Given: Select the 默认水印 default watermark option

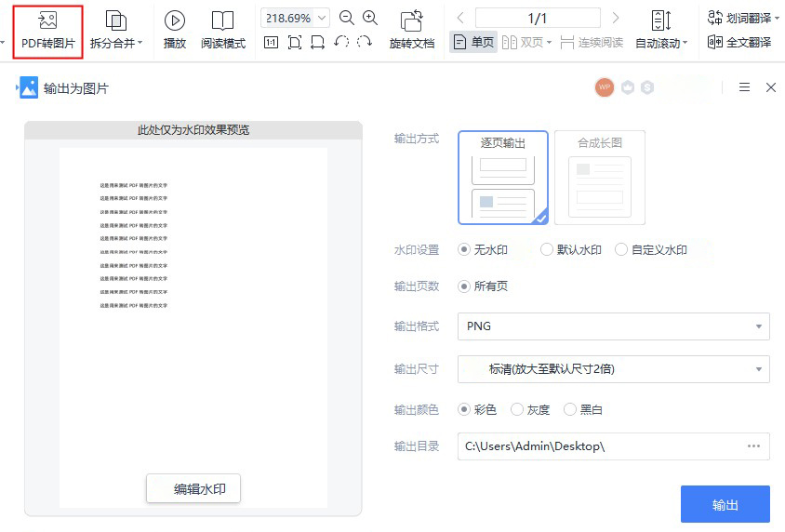Looking at the screenshot, I should pyautogui.click(x=571, y=250).
